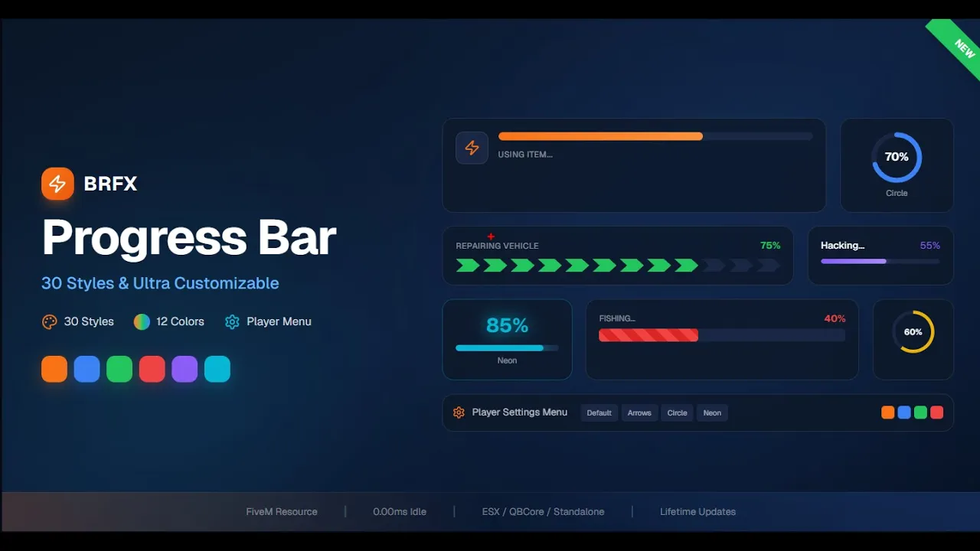The width and height of the screenshot is (980, 551).
Task: Click the USING ITEM... label
Action: 525,155
